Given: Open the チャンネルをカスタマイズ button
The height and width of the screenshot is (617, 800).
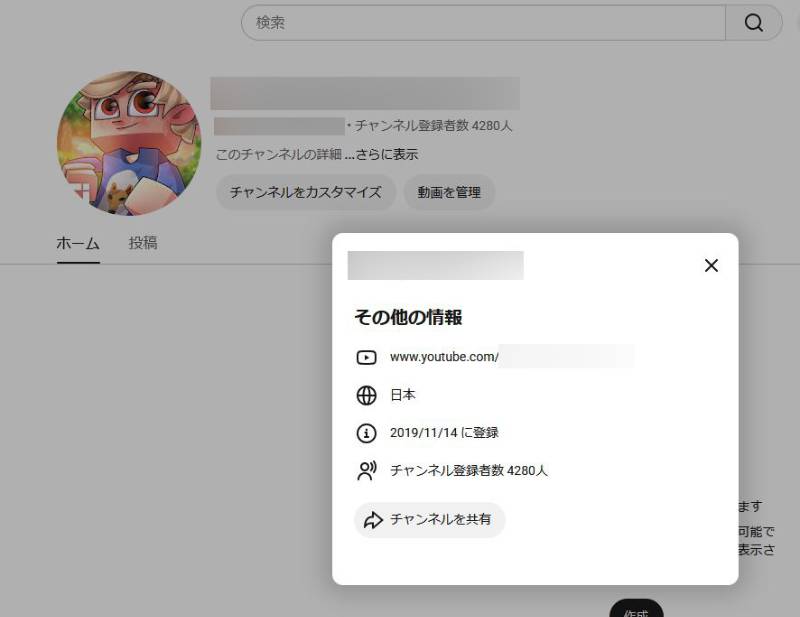Looking at the screenshot, I should tap(306, 192).
